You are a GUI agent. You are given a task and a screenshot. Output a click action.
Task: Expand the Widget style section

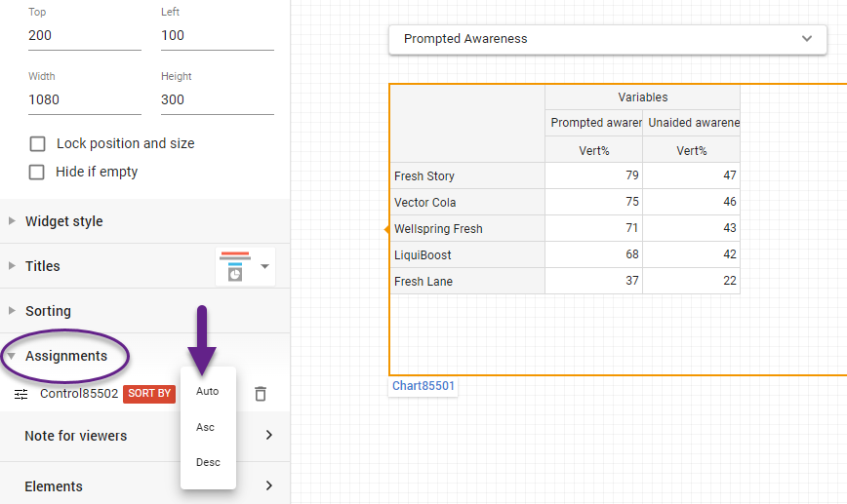[x=64, y=221]
